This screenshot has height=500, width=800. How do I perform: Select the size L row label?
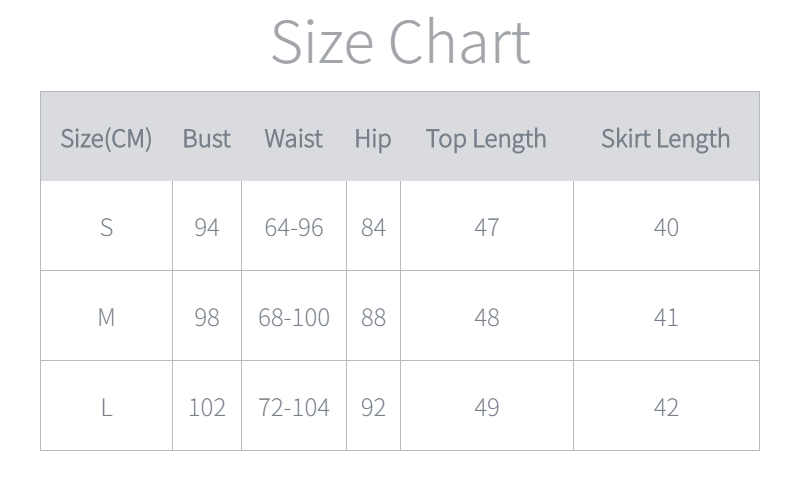(x=106, y=407)
